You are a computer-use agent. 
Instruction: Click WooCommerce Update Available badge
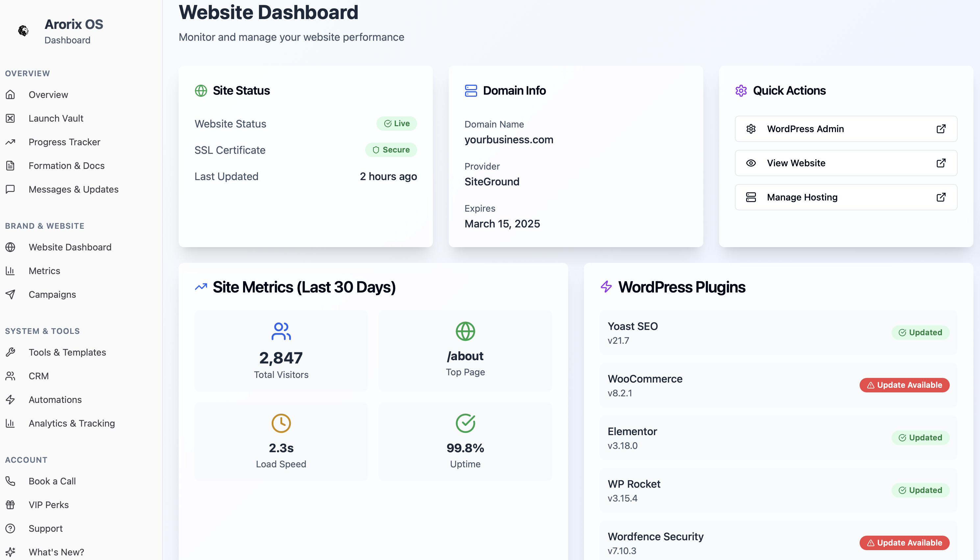pos(904,385)
